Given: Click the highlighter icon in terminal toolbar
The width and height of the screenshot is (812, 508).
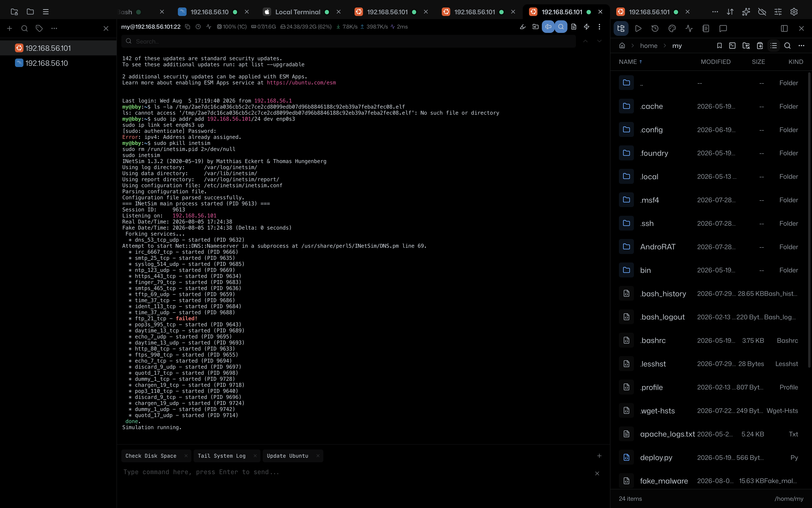Looking at the screenshot, I should pyautogui.click(x=522, y=27).
